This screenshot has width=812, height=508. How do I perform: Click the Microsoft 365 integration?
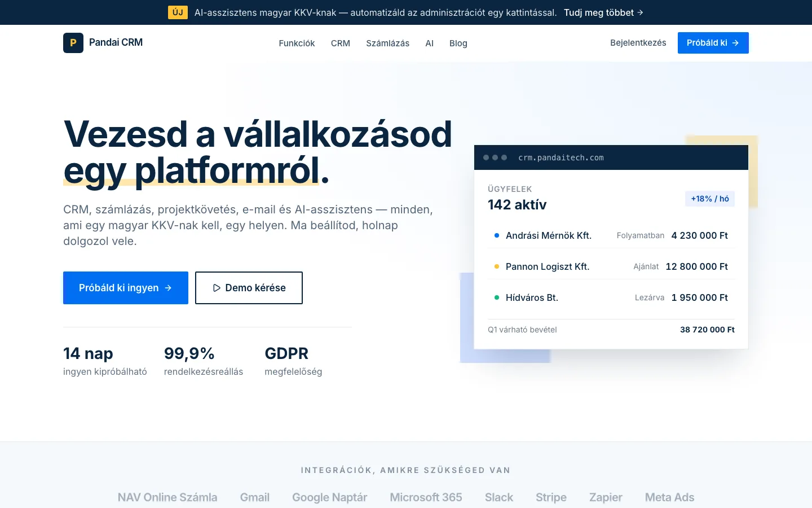[426, 497]
